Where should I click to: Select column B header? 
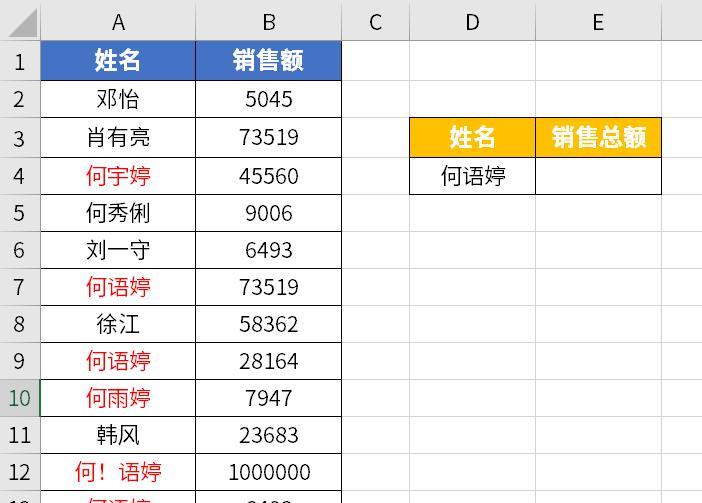(269, 21)
